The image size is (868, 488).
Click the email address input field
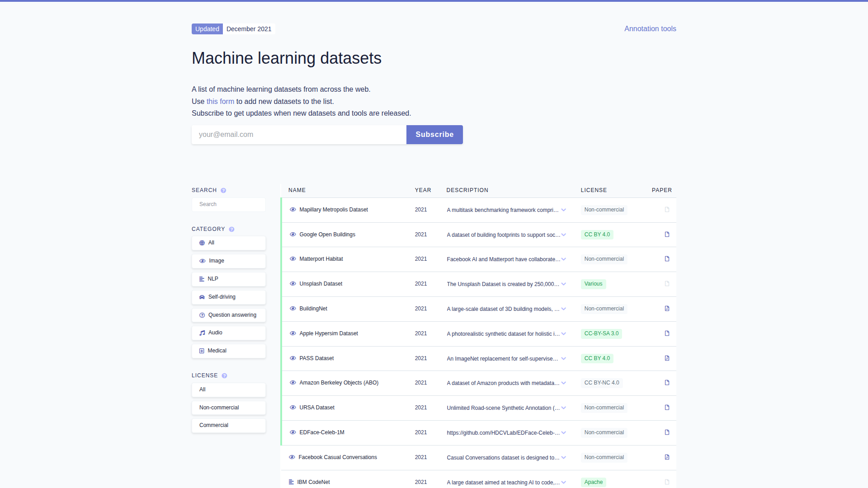point(299,135)
